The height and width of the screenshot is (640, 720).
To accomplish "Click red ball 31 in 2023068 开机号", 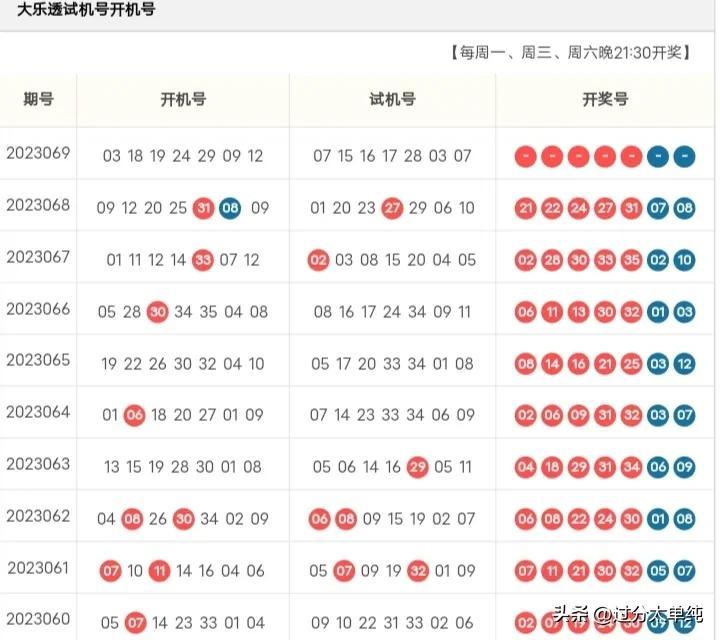I will (x=203, y=208).
